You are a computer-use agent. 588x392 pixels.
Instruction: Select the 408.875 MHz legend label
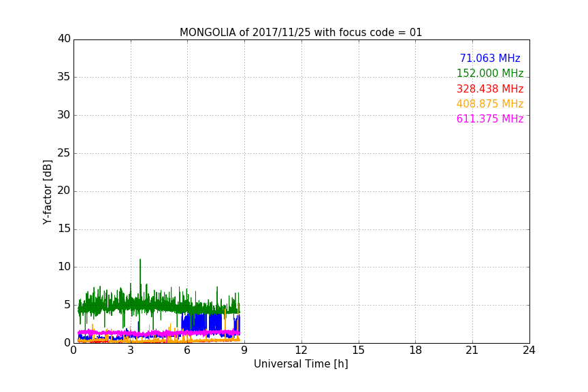coord(490,103)
